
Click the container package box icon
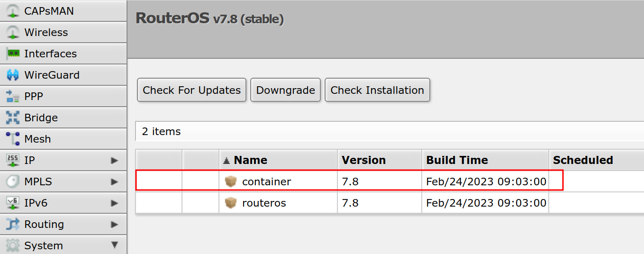point(231,181)
